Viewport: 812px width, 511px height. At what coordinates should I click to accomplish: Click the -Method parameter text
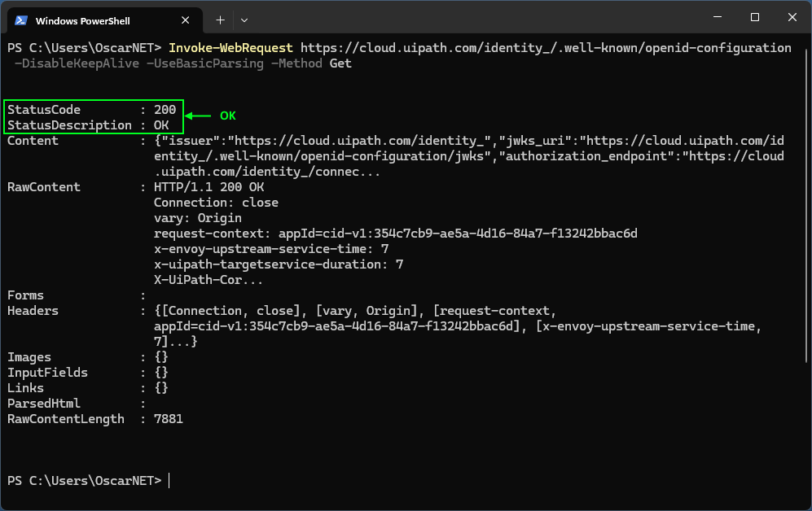pos(296,63)
